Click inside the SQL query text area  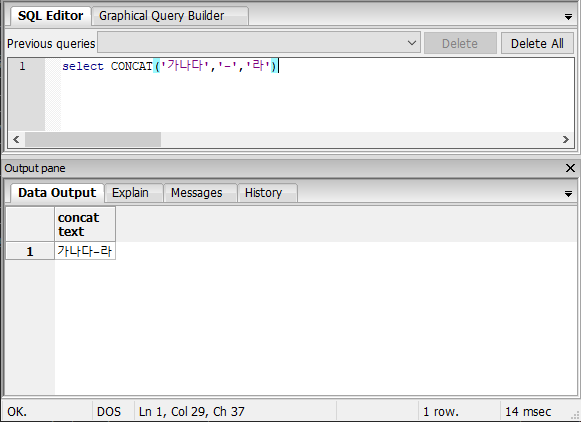[x=317, y=94]
